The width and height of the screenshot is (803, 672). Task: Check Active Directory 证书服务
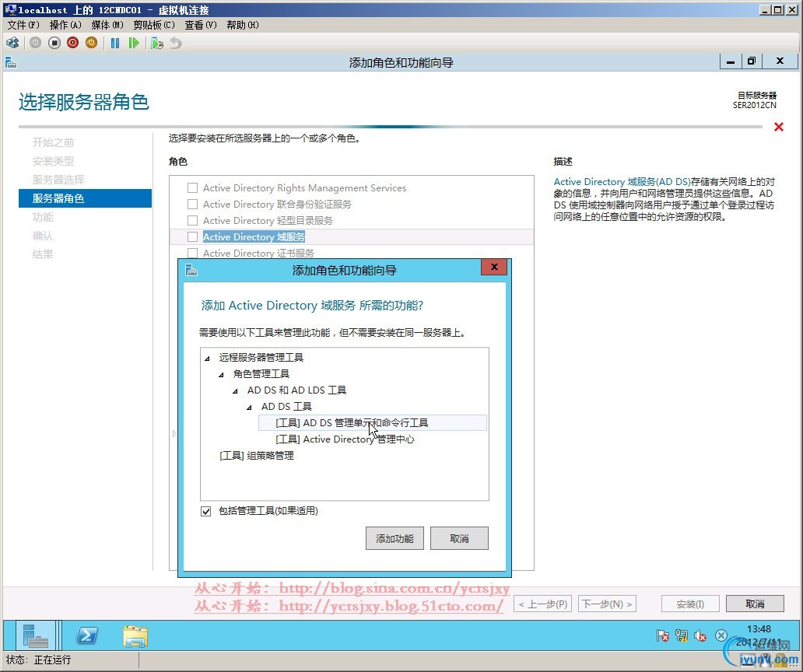pos(192,253)
